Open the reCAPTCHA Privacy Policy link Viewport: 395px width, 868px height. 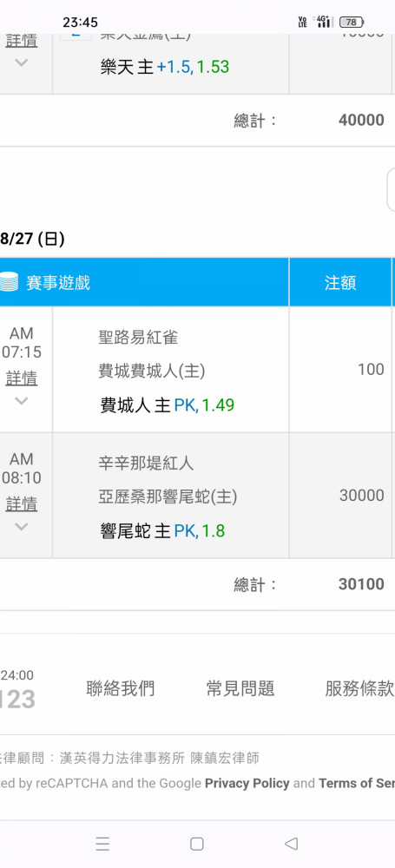[247, 783]
